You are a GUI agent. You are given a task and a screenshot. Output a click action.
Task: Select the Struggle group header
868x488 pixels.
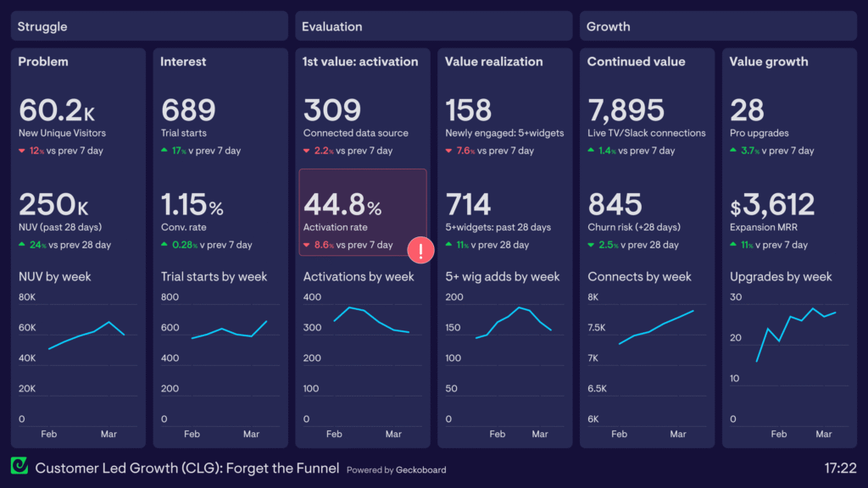pos(148,25)
